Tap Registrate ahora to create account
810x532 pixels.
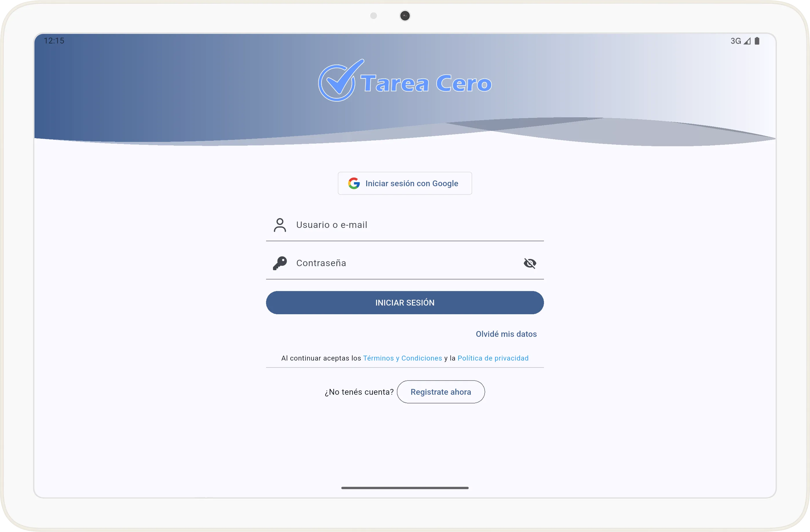[441, 392]
